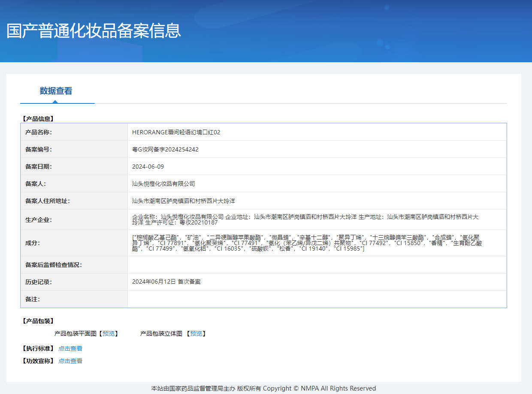This screenshot has height=394, width=532.
Task: Select the 生产企业 details text
Action: point(305,220)
